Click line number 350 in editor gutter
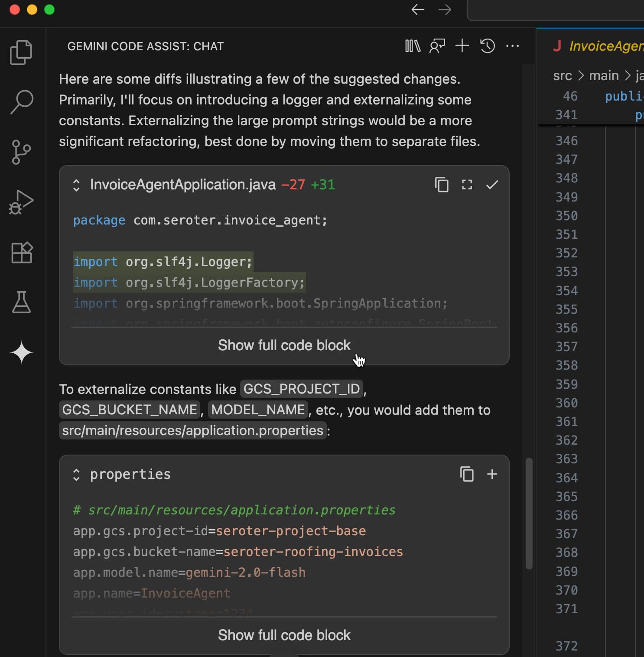644x657 pixels. pyautogui.click(x=566, y=215)
